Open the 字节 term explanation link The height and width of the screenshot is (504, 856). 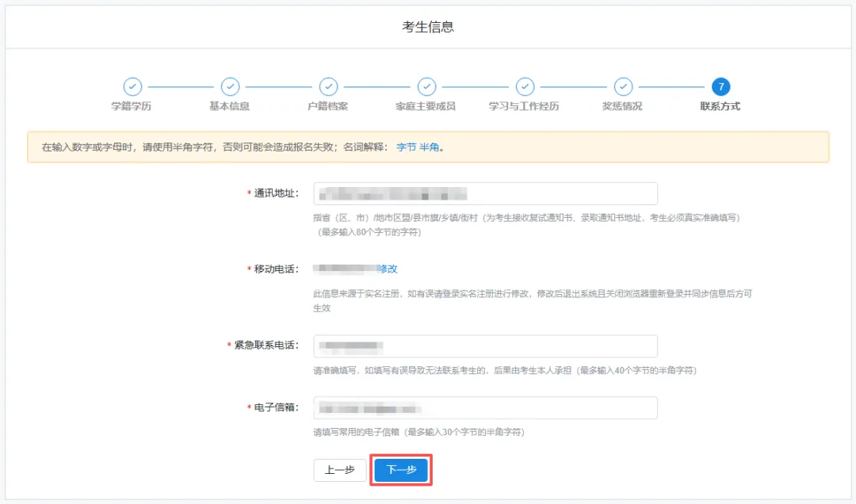(x=406, y=147)
